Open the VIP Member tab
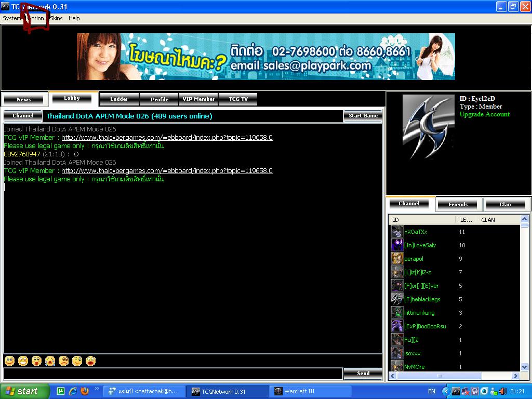 (x=199, y=99)
